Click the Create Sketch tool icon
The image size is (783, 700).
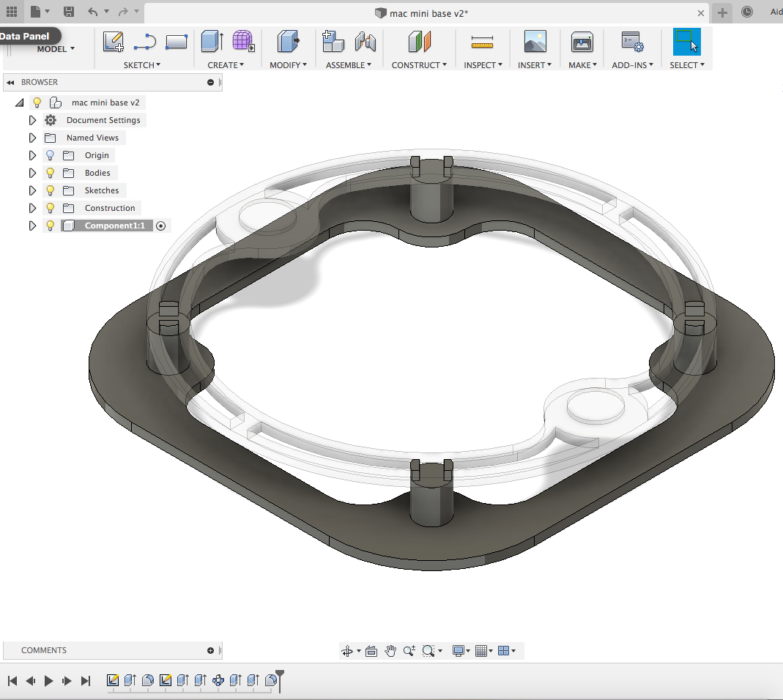coord(114,42)
